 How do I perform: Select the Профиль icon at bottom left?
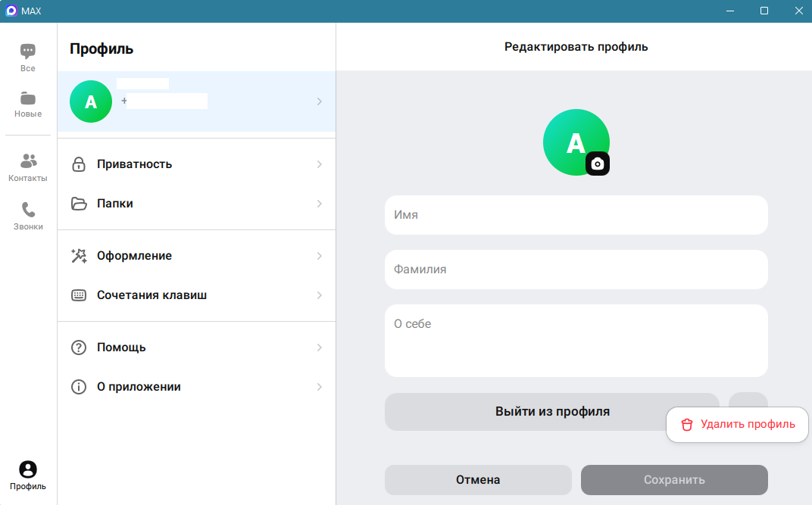click(x=28, y=470)
